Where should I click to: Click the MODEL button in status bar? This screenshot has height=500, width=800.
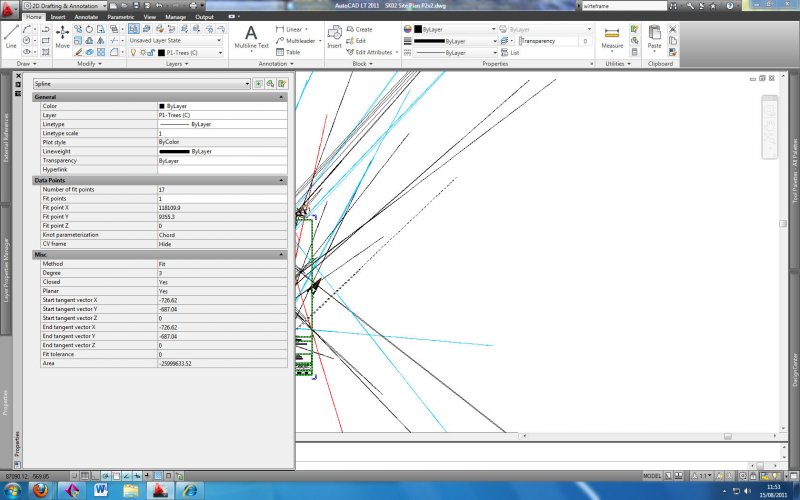[652, 476]
